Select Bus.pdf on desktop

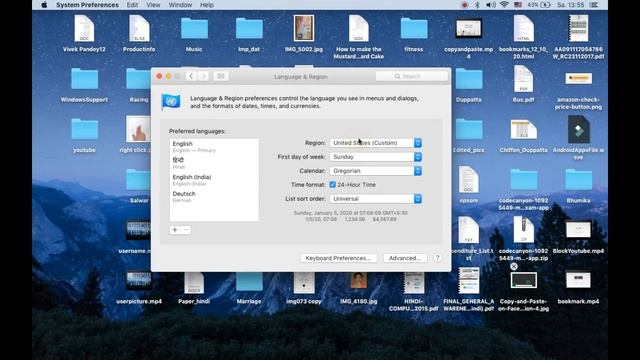coord(523,79)
